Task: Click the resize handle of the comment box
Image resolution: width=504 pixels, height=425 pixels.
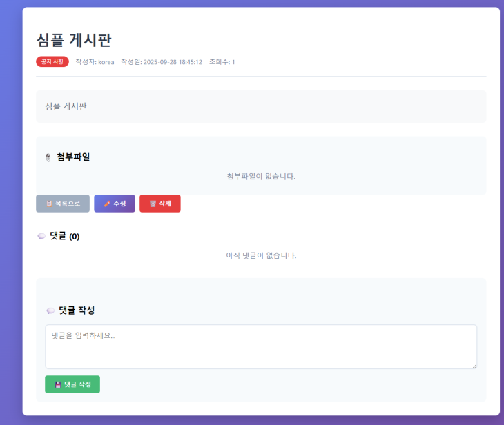Action: click(474, 366)
